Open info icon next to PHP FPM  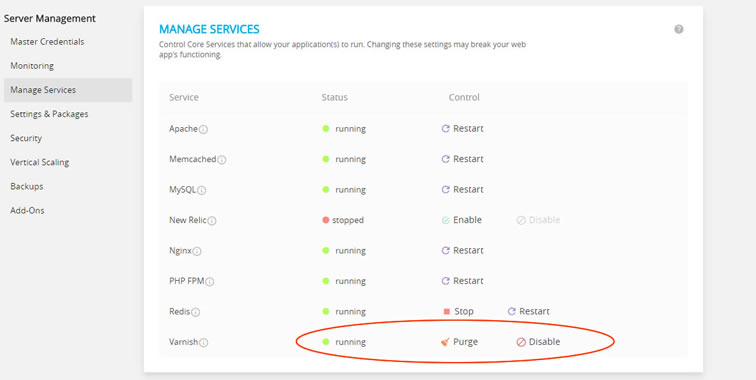click(210, 282)
